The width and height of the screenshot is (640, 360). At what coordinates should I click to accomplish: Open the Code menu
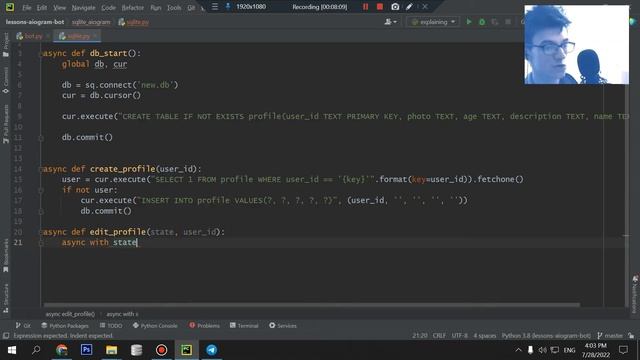(108, 8)
